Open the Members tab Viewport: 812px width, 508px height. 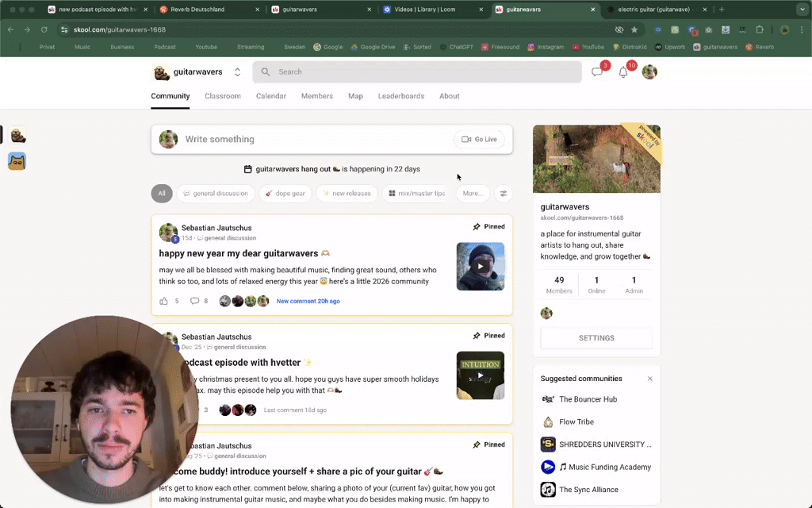point(317,96)
